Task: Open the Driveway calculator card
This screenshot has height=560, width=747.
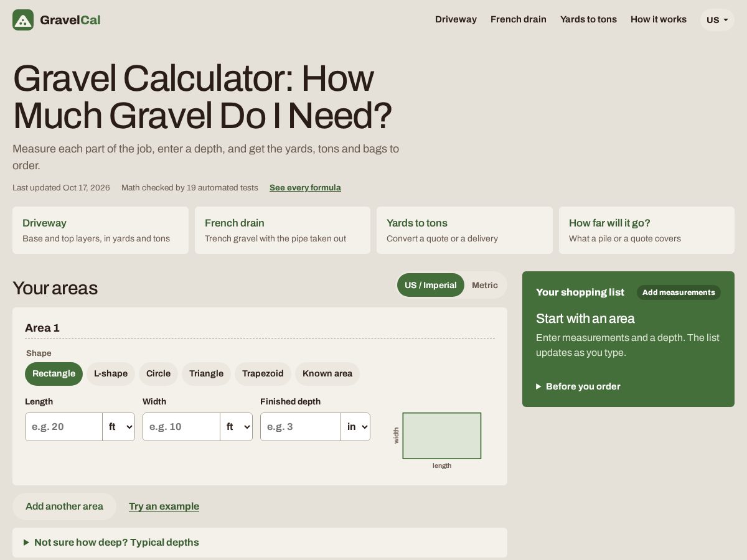Action: point(100,230)
